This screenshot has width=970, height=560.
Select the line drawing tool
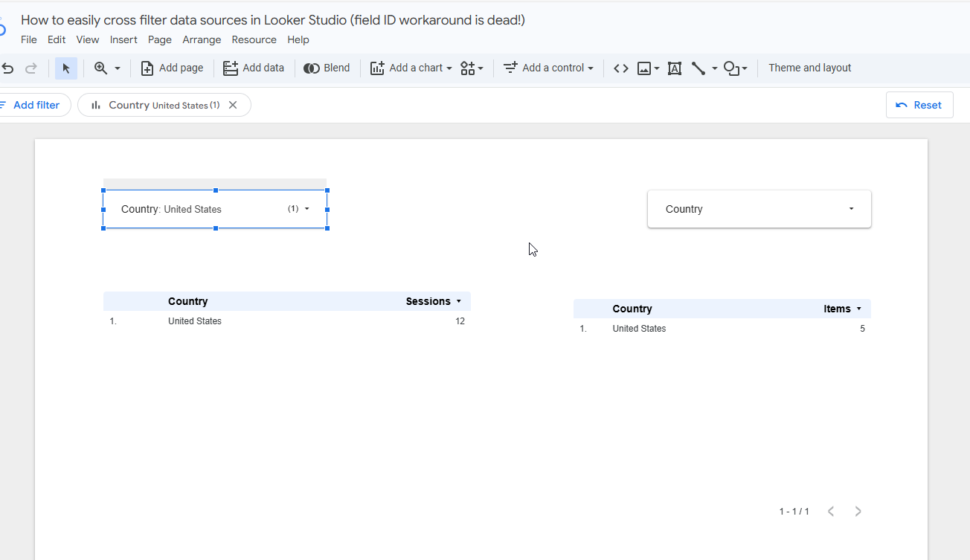697,68
